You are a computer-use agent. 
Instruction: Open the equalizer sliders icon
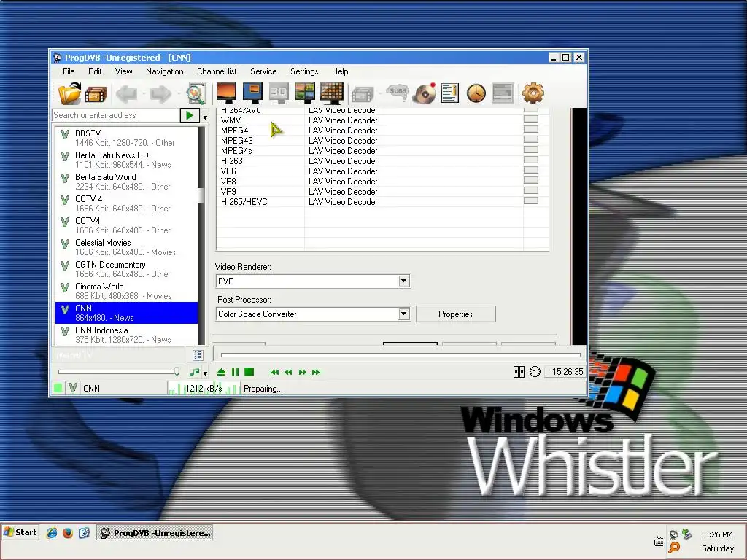[x=519, y=372]
